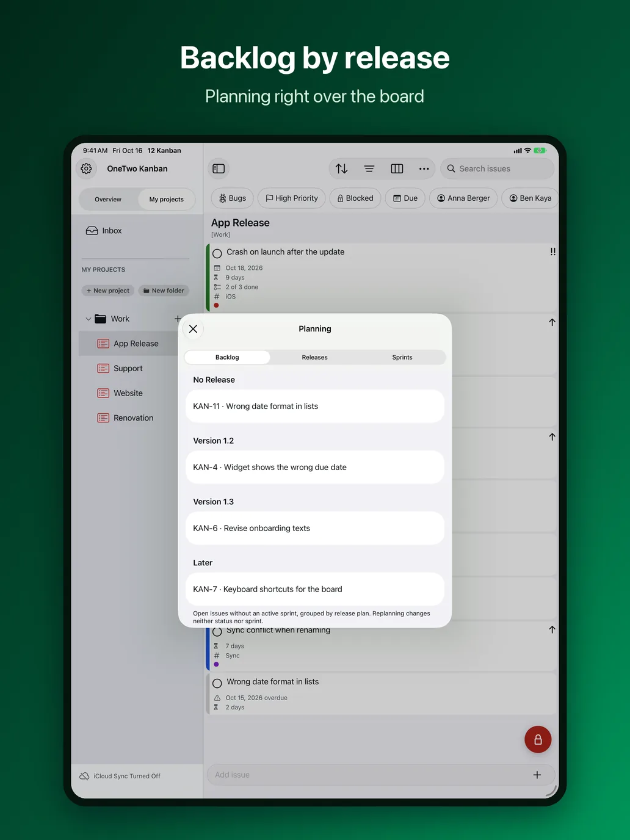Switch to My projects tab
Screen dimensions: 630x840
click(x=166, y=200)
